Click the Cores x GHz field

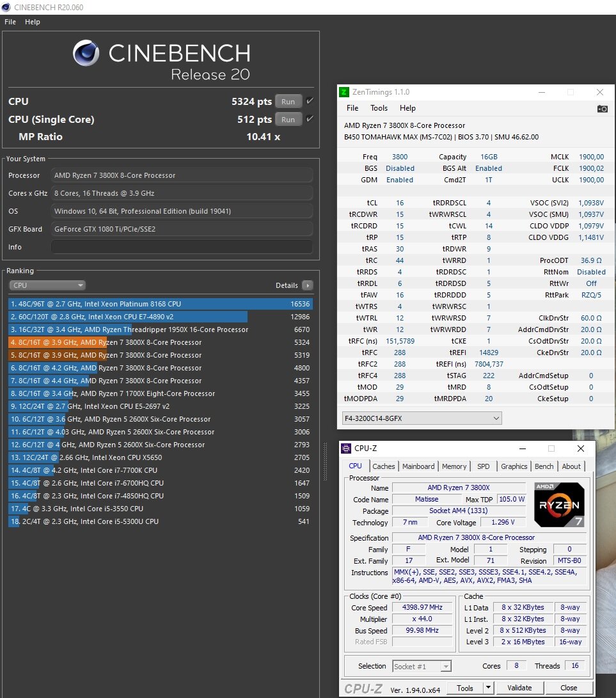tap(182, 193)
